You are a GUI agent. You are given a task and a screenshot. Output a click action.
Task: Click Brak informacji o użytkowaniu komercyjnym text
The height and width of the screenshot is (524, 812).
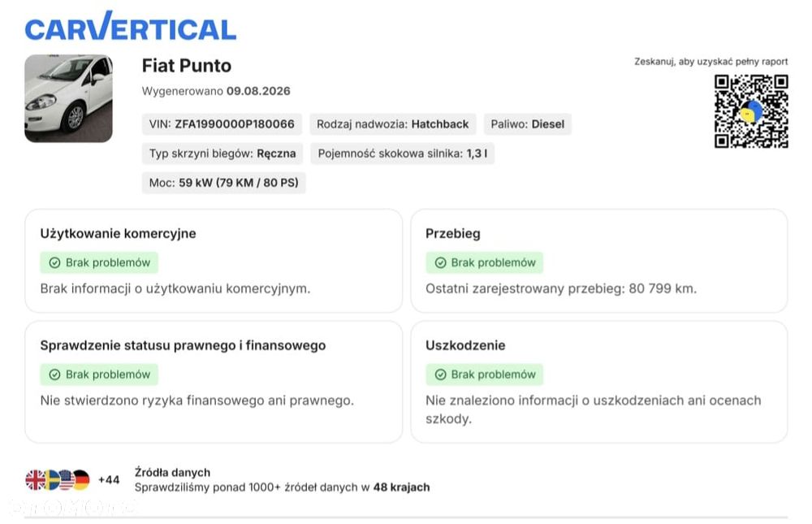[175, 288]
